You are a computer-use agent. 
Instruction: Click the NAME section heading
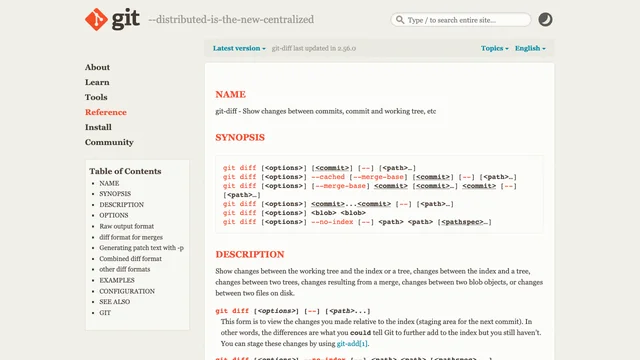pos(231,94)
